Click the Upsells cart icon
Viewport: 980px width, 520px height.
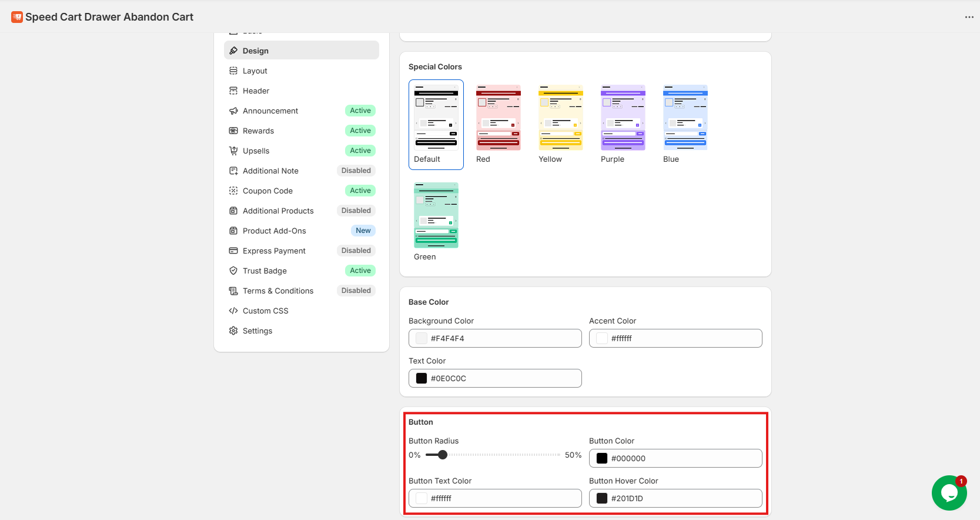coord(233,151)
